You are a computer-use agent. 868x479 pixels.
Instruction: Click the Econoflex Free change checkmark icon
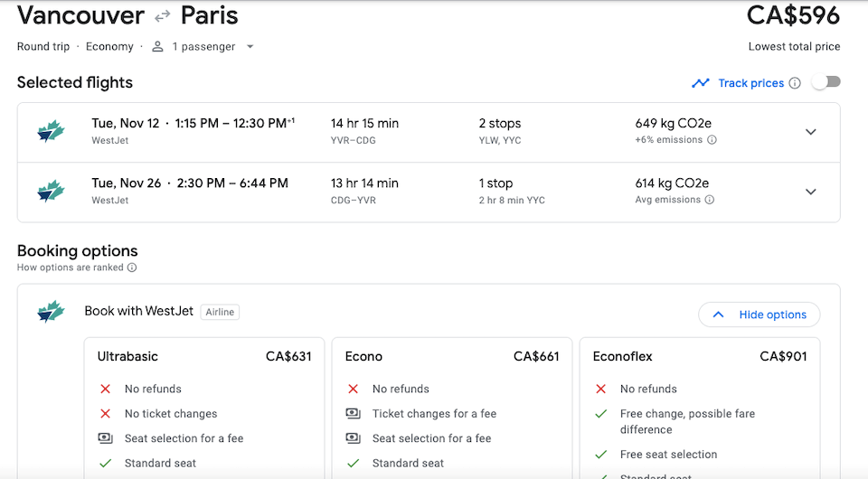click(600, 414)
